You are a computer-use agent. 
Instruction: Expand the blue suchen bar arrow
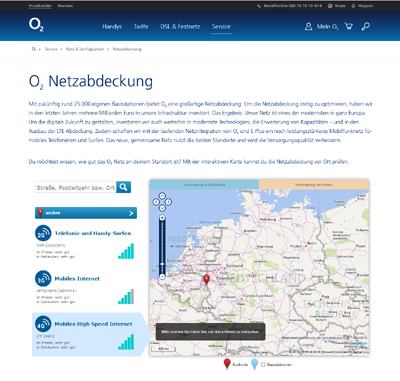pyautogui.click(x=131, y=213)
